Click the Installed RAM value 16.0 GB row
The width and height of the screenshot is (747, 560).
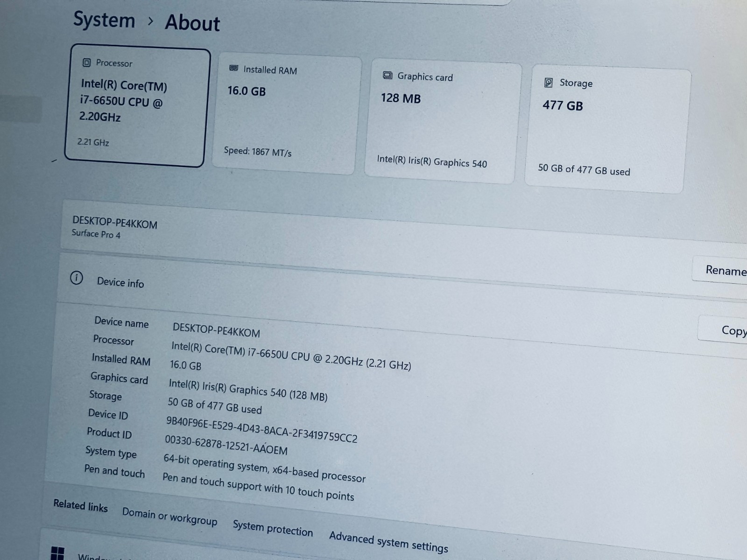coord(185,365)
